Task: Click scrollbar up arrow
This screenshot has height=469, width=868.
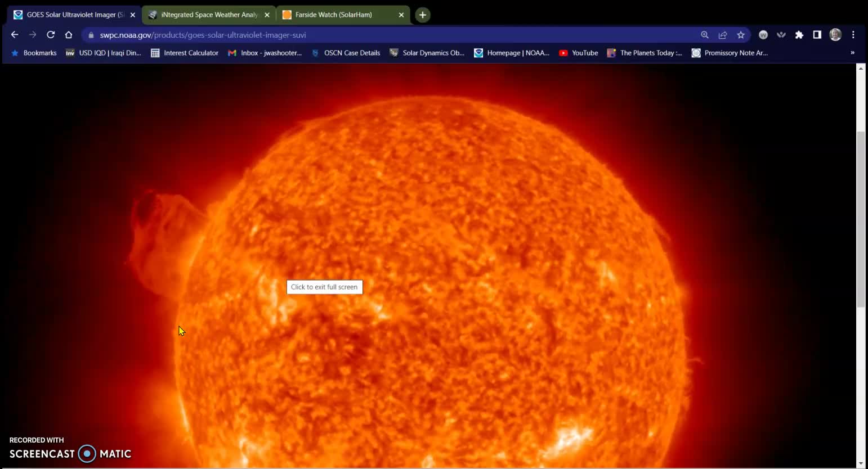Action: click(860, 68)
